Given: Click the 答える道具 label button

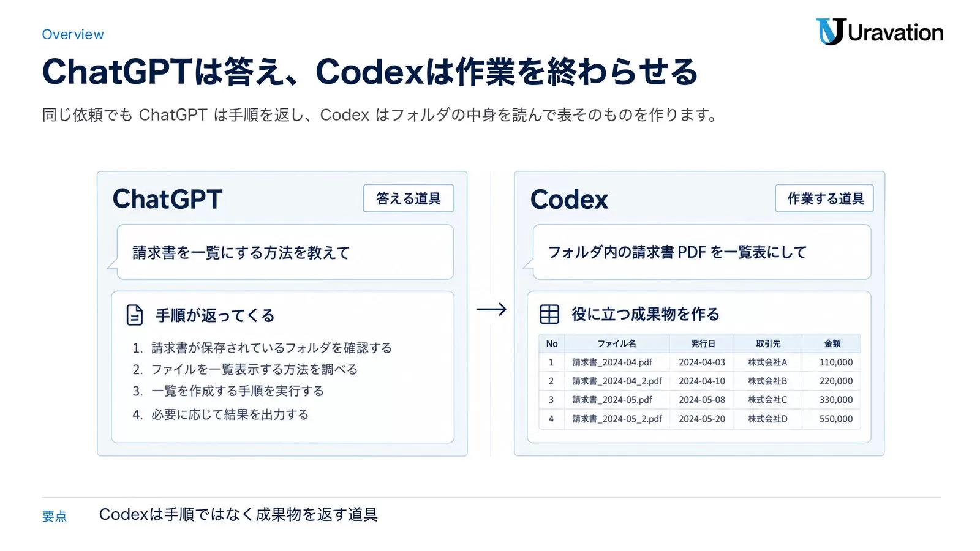Looking at the screenshot, I should pyautogui.click(x=409, y=198).
